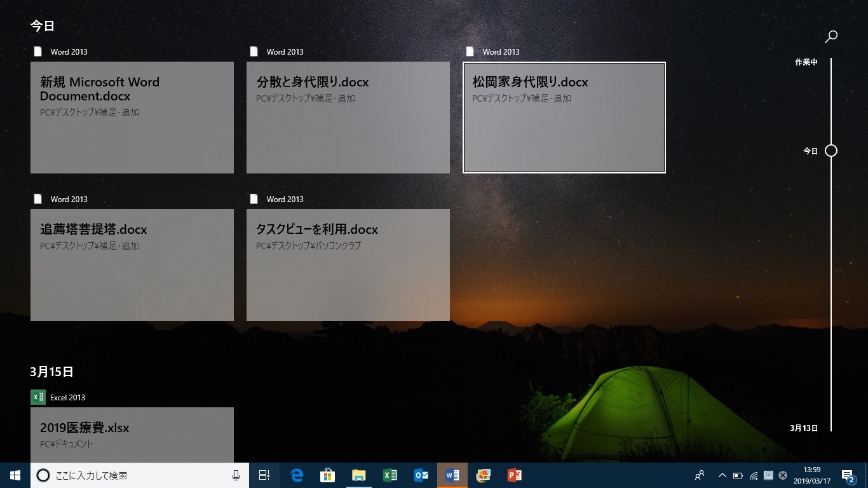
Task: Open the 新規 Microsoft Word Document.docx activity card
Action: [x=132, y=117]
